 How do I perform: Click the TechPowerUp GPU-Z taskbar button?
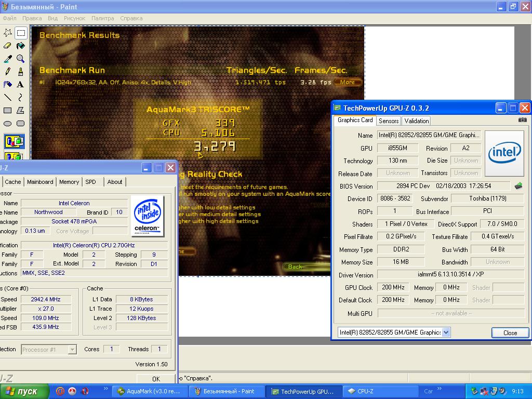click(x=303, y=391)
